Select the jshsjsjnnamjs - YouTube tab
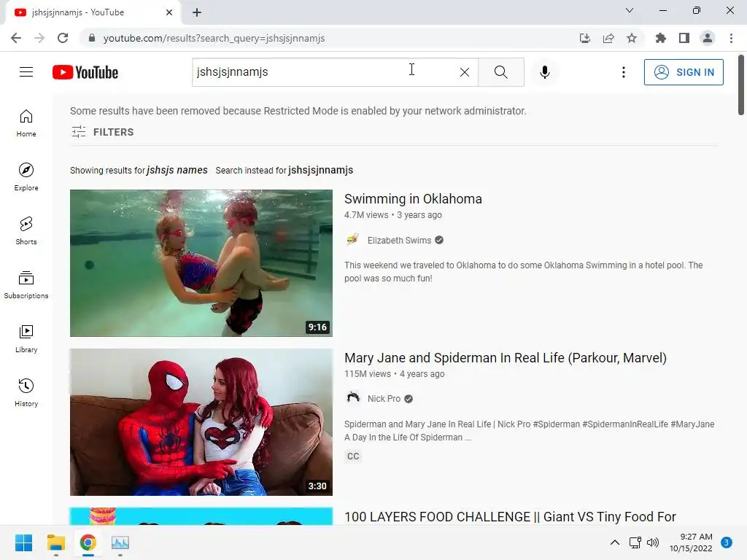Viewport: 747px width, 560px height. click(x=93, y=12)
